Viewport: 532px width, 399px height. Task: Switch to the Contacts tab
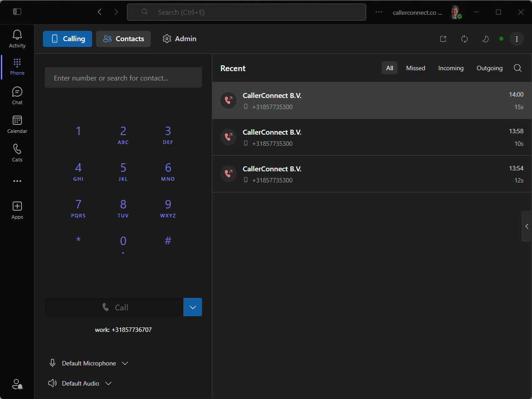coord(123,39)
